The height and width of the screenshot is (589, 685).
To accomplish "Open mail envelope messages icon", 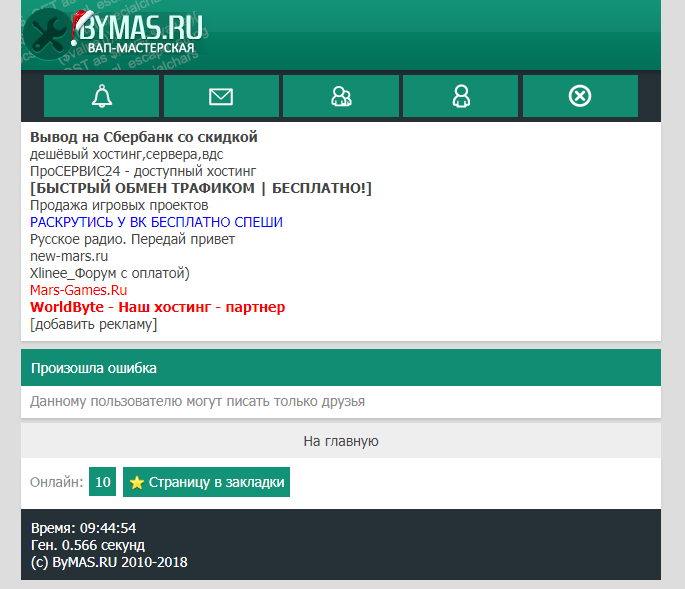I will [221, 96].
